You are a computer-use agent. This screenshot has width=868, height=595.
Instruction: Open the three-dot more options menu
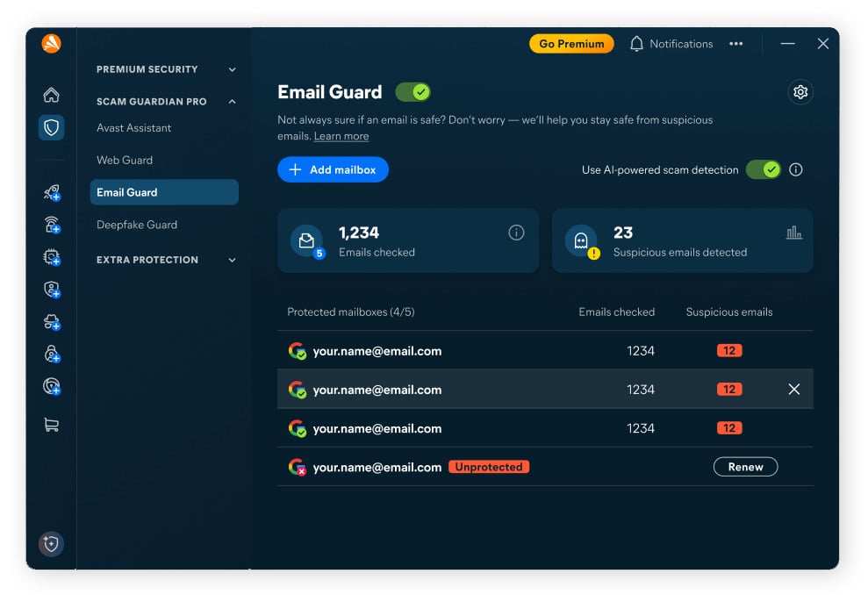[x=735, y=44]
